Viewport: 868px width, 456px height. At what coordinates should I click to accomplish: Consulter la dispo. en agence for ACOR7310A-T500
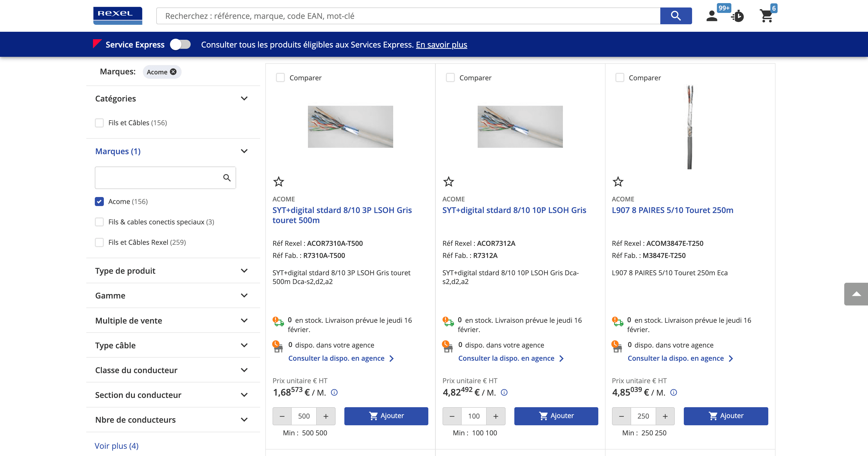click(x=341, y=358)
